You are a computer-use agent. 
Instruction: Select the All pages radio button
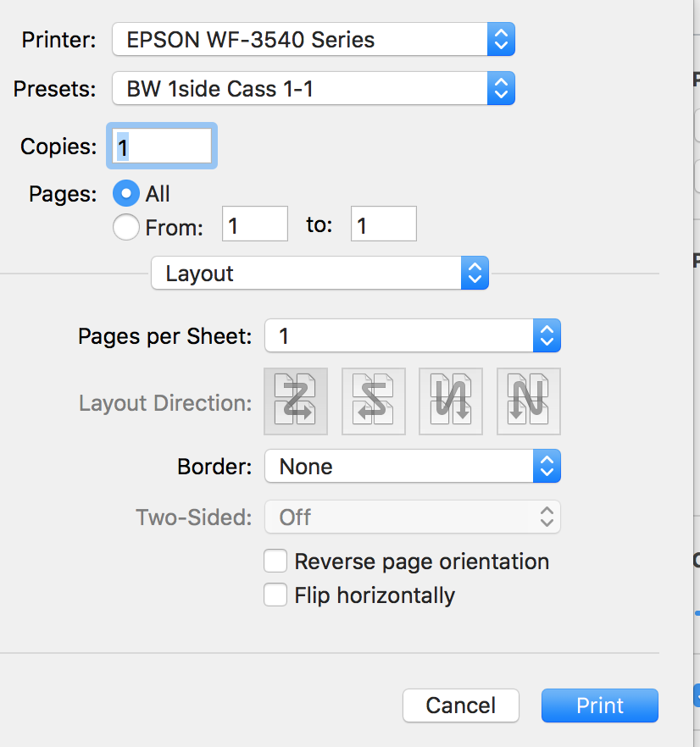tap(125, 193)
